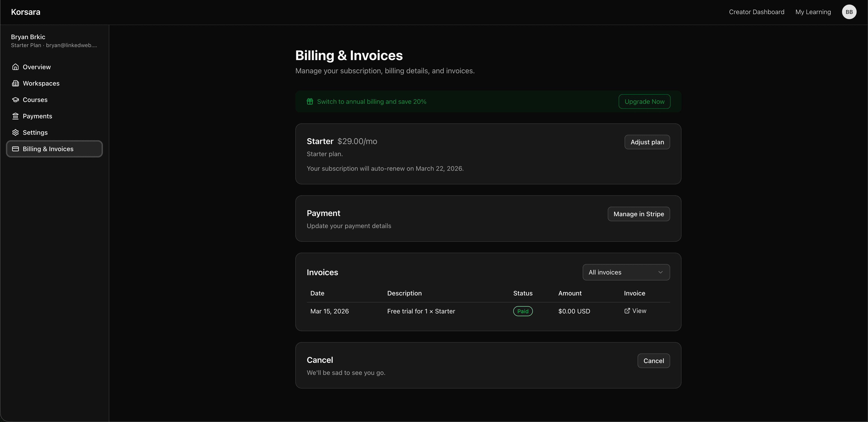
Task: Open Settings via the gear icon
Action: (15, 132)
